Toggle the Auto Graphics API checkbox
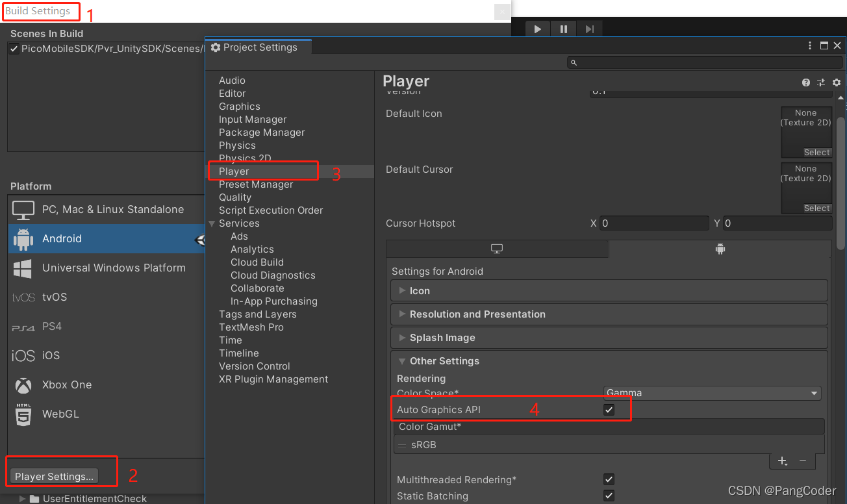Screen dimensions: 847x504 [x=609, y=410]
